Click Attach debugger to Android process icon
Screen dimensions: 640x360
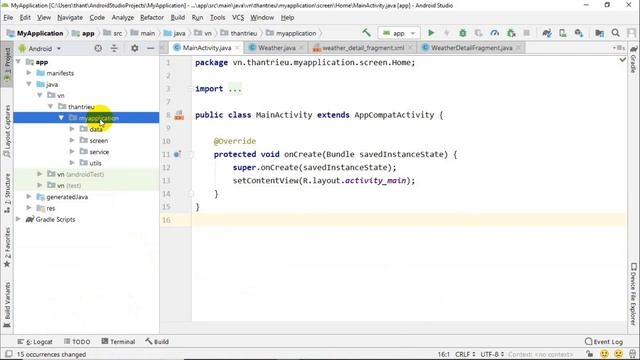pyautogui.click(x=511, y=33)
